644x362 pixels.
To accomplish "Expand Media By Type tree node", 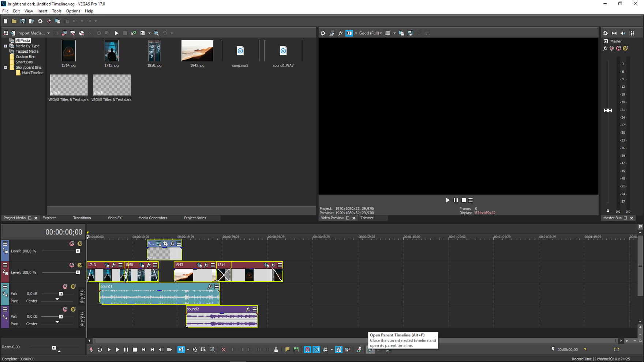I will 5,46.
